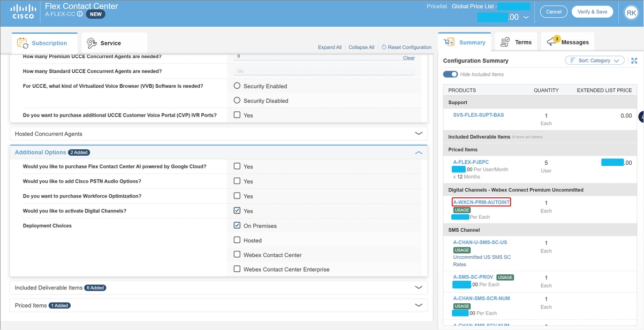644x330 pixels.
Task: Click the 'x 12 Months' term text
Action: click(x=467, y=176)
